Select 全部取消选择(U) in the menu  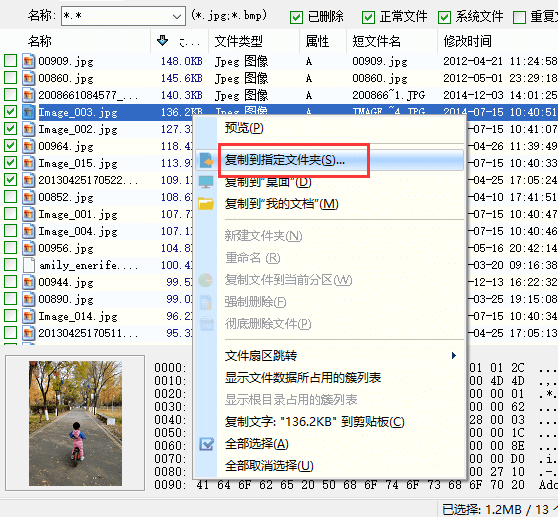[x=269, y=465]
